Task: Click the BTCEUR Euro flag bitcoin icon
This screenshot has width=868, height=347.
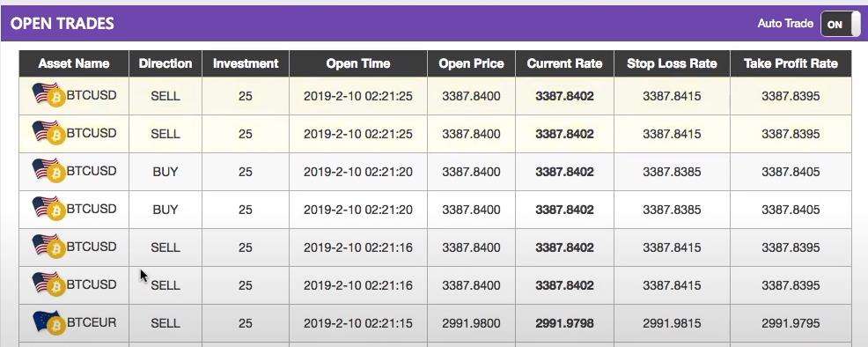Action: point(48,322)
